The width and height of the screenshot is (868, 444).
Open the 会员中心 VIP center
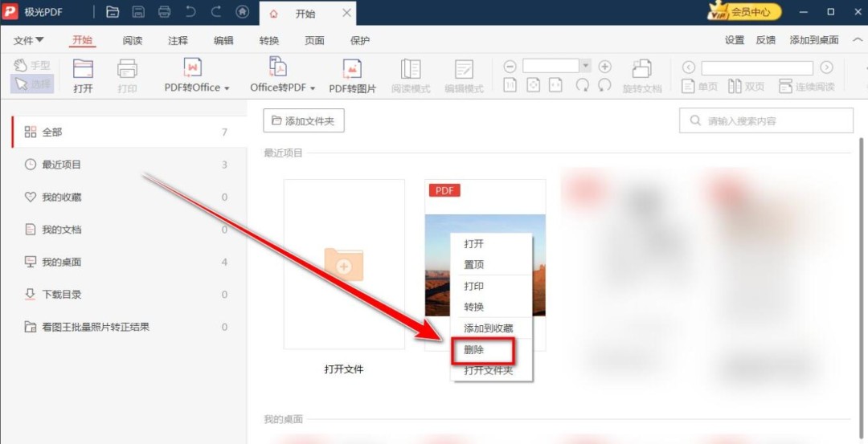[x=744, y=11]
